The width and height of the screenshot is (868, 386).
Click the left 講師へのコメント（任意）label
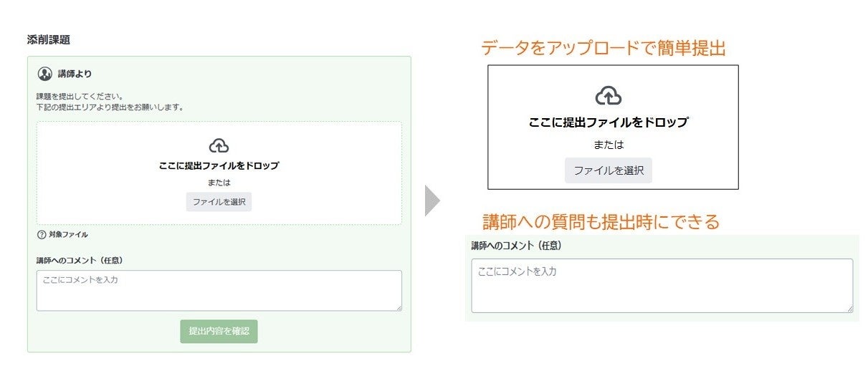pyautogui.click(x=85, y=261)
